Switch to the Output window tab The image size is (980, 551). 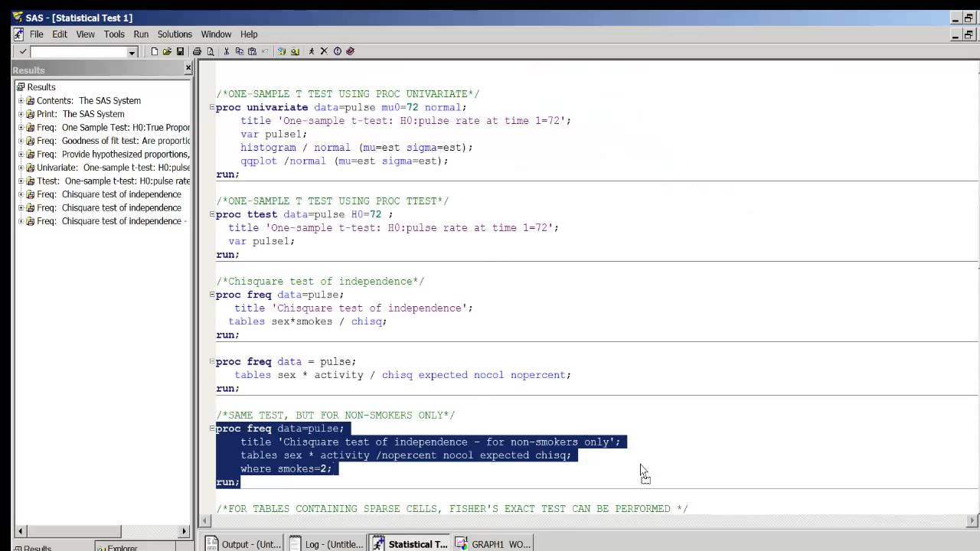coord(243,544)
